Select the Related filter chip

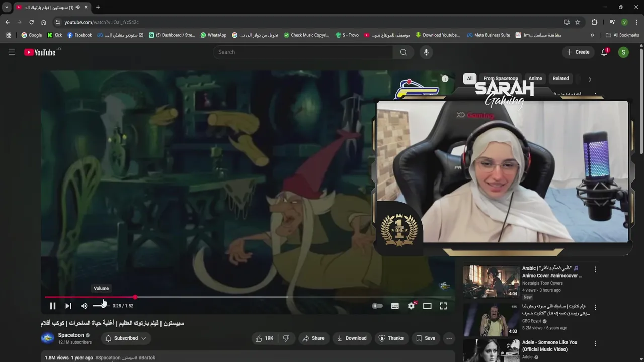(x=560, y=79)
